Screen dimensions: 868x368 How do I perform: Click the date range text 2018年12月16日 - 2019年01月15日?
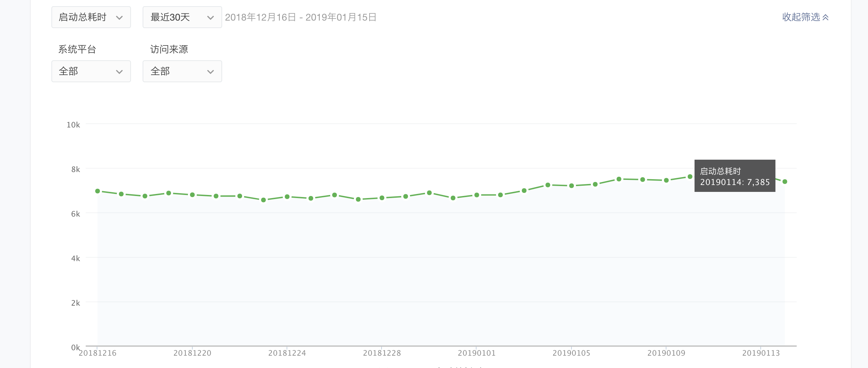(301, 17)
